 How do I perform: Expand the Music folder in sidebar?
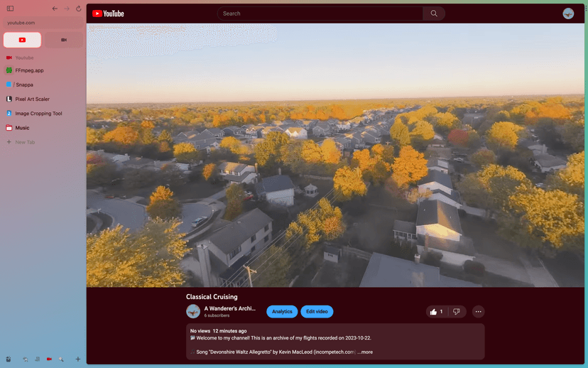tap(22, 128)
